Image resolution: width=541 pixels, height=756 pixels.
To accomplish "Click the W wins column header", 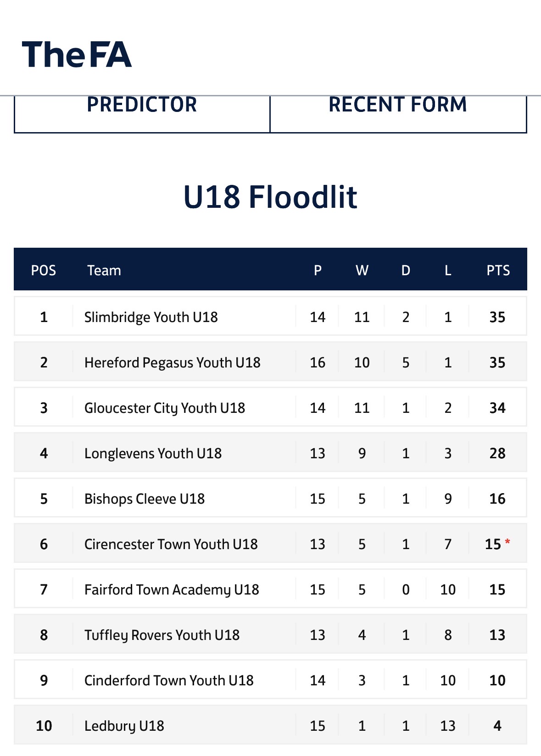I will (362, 270).
